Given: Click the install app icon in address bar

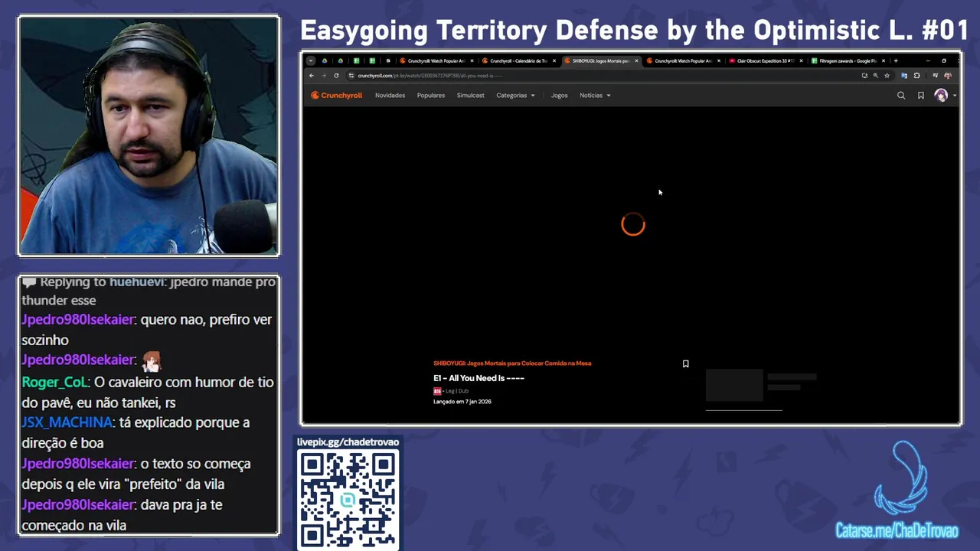Looking at the screenshot, I should coord(864,76).
